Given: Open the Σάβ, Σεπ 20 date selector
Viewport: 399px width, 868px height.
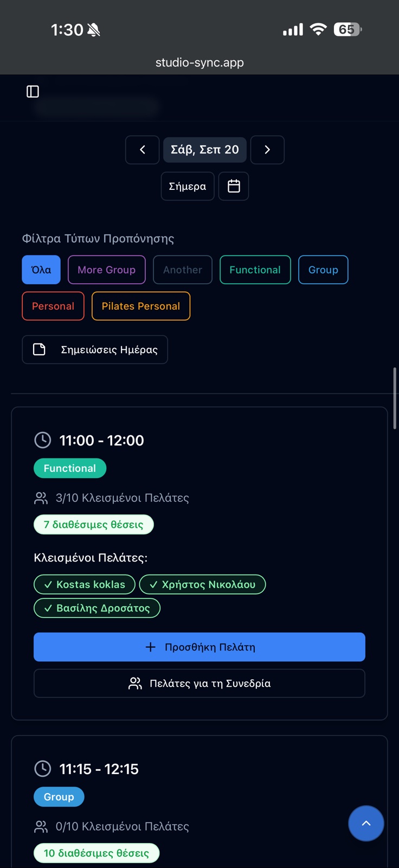Looking at the screenshot, I should pyautogui.click(x=205, y=150).
